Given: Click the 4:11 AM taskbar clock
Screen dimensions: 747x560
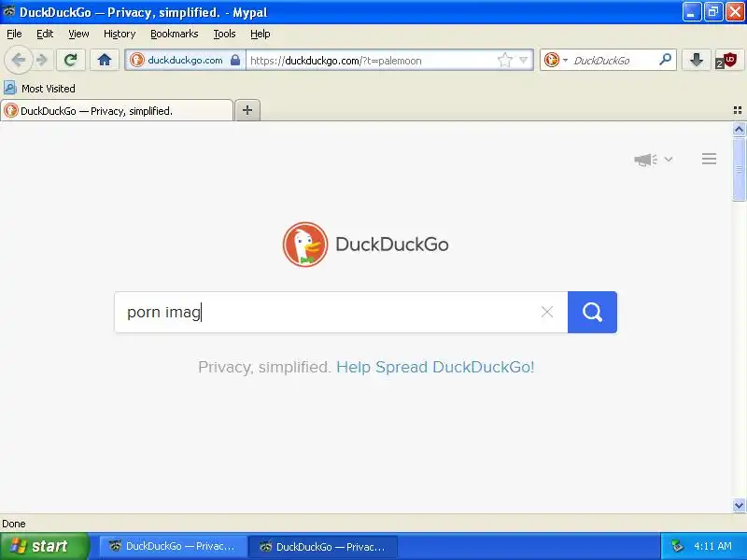Looking at the screenshot, I should click(x=712, y=546).
